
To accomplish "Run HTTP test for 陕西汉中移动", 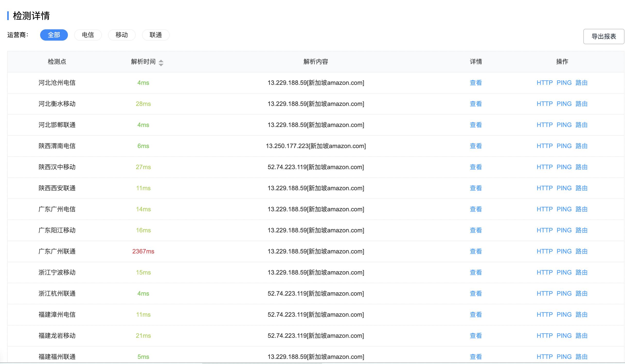I will pyautogui.click(x=544, y=167).
